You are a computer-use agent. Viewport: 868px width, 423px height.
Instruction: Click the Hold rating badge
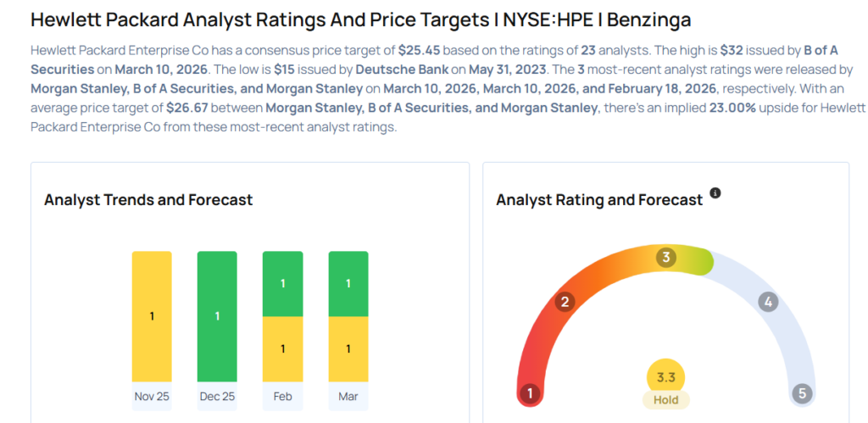[x=665, y=399]
